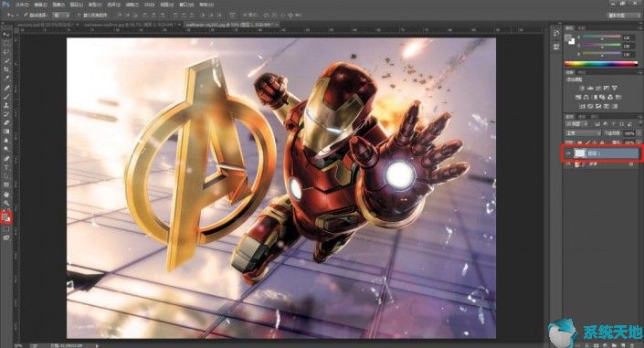
Task: Add a Curves adjustment
Action: [598, 88]
